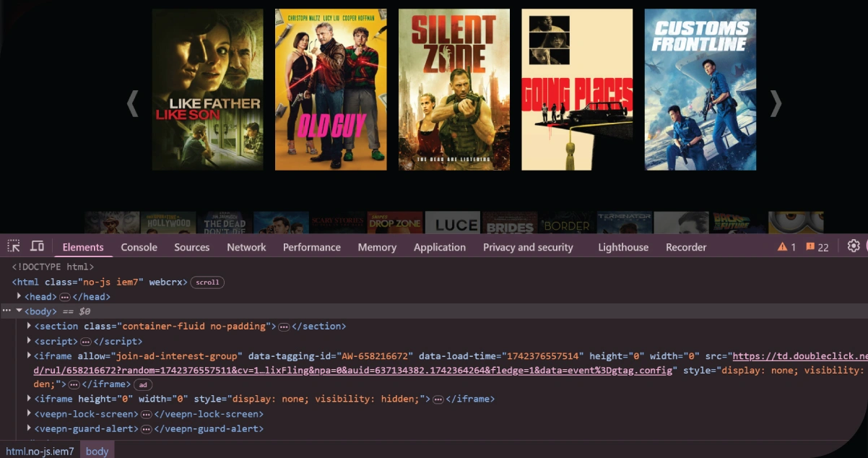Open DevTools settings gear
868x458 pixels.
click(853, 246)
